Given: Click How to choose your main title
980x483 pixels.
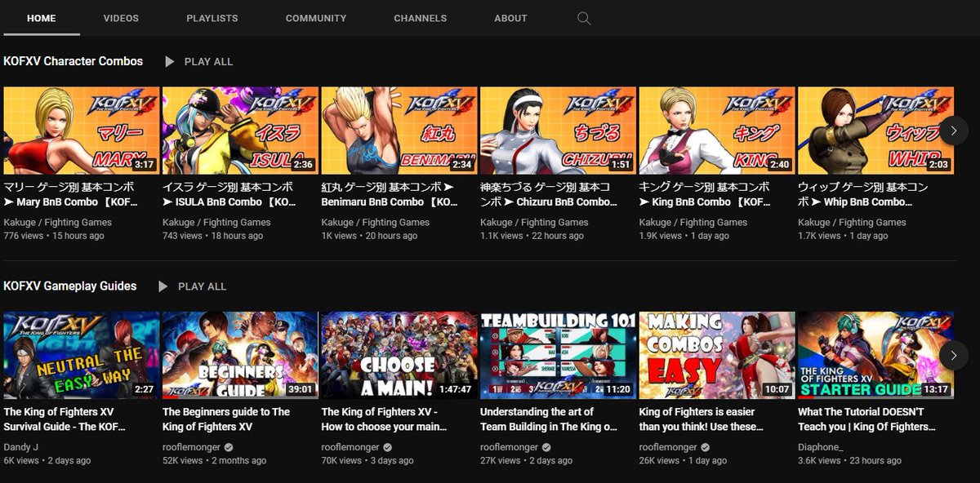Looking at the screenshot, I should tap(385, 419).
